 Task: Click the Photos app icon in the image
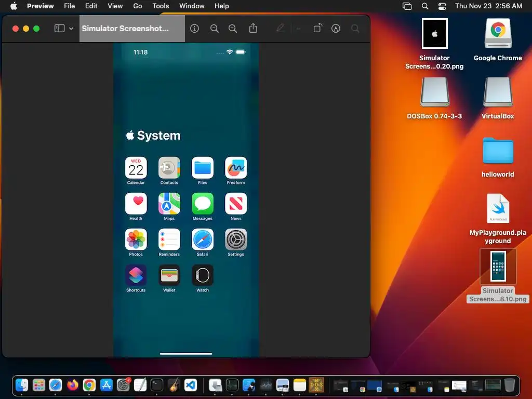(x=136, y=240)
